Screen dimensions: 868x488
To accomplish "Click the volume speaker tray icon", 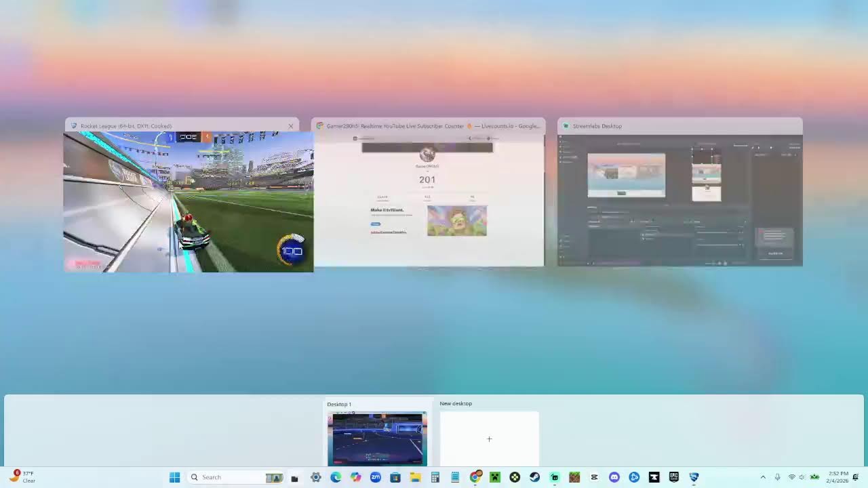I will pos(802,477).
